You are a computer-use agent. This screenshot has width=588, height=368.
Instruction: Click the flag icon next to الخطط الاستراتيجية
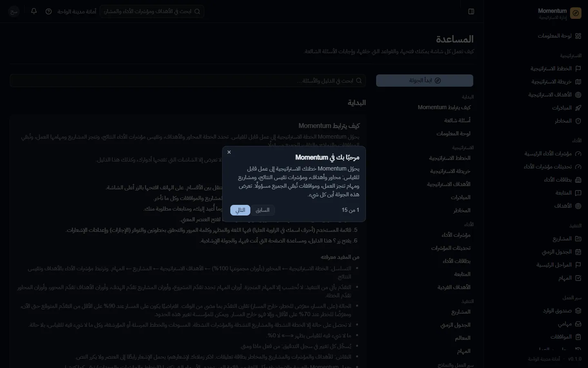(x=578, y=69)
